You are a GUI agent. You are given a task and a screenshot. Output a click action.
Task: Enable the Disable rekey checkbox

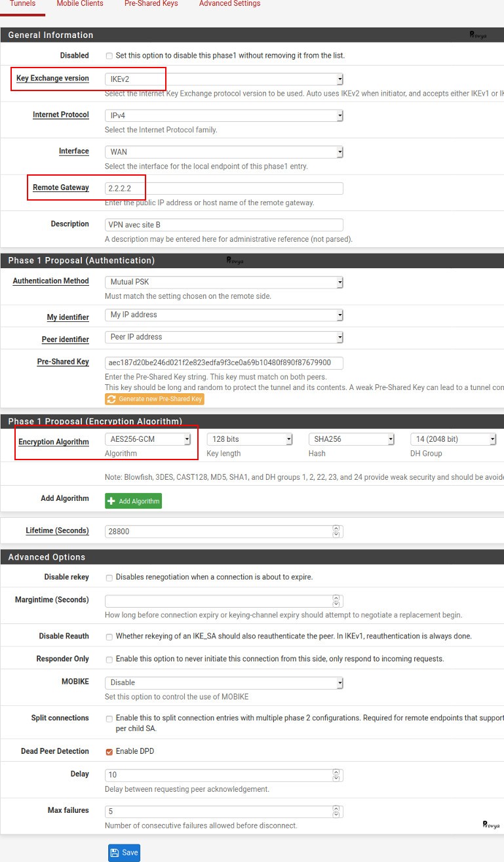coord(109,578)
